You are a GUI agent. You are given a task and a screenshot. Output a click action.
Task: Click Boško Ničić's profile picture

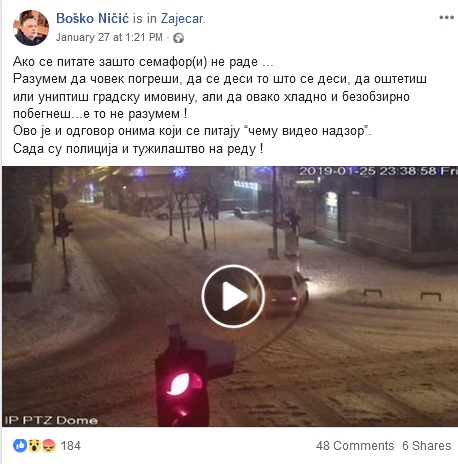[x=31, y=28]
